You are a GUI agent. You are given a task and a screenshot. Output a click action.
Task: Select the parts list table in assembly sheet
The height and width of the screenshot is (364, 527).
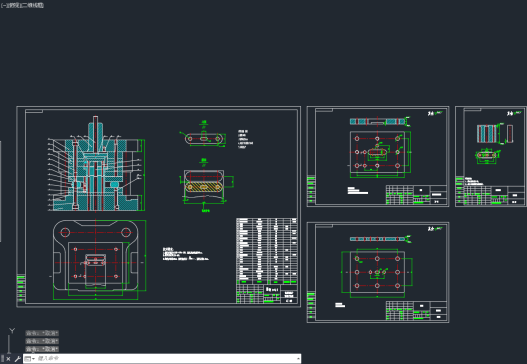tap(267, 251)
